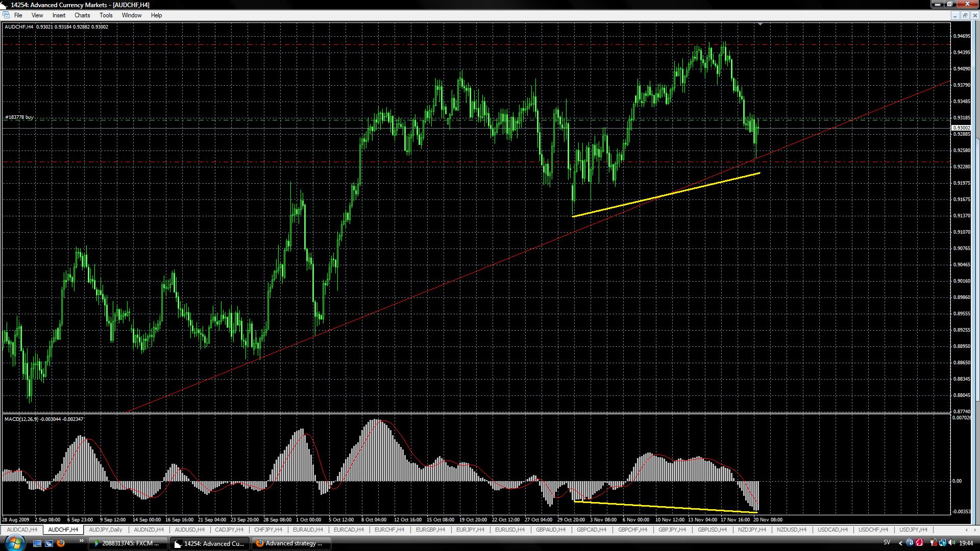The width and height of the screenshot is (980, 551).
Task: Select the USDJPY,H4 chart tab
Action: click(x=913, y=530)
